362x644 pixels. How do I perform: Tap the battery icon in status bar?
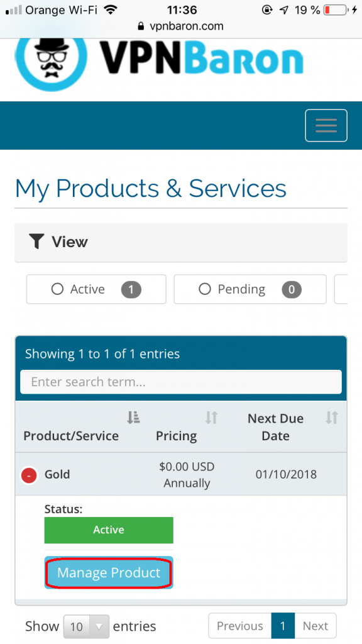336,10
